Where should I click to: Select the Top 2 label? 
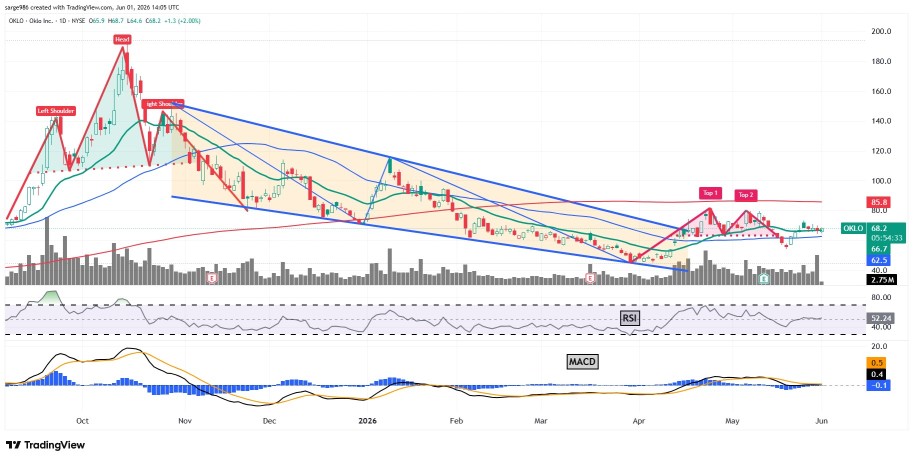point(745,195)
